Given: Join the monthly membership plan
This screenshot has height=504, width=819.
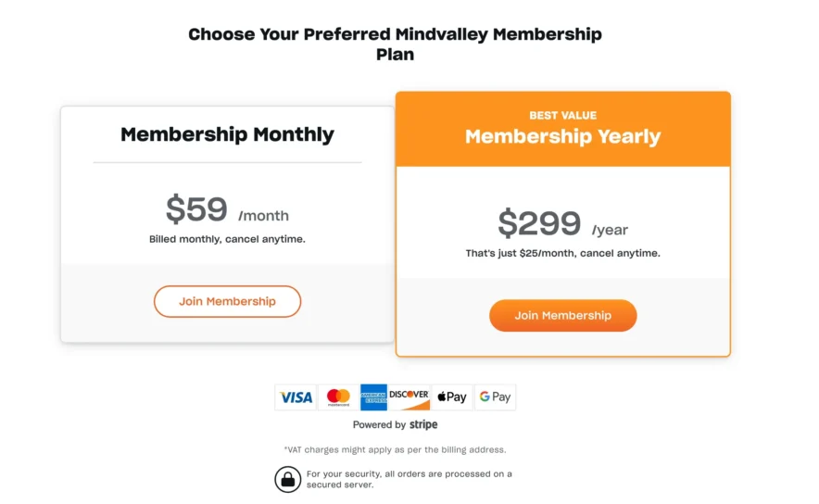Looking at the screenshot, I should click(227, 301).
